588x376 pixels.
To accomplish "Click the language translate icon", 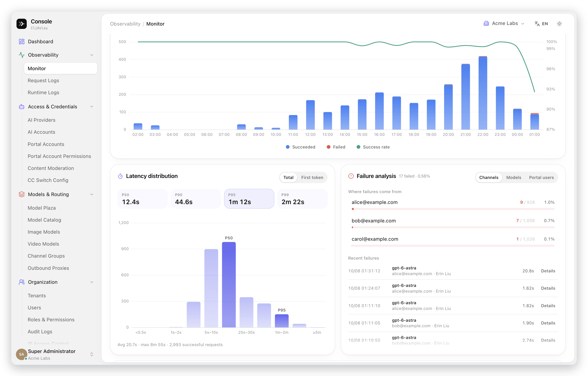I will pos(537,24).
